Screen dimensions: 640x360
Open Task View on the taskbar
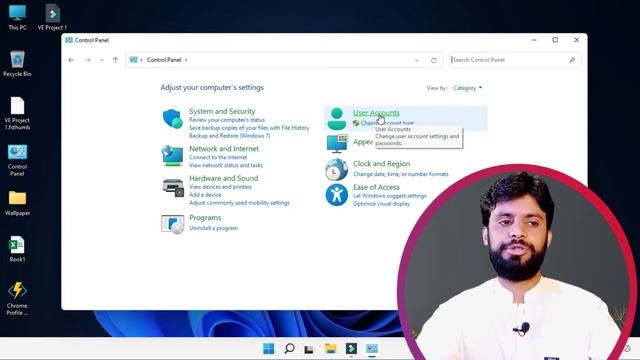pos(309,349)
